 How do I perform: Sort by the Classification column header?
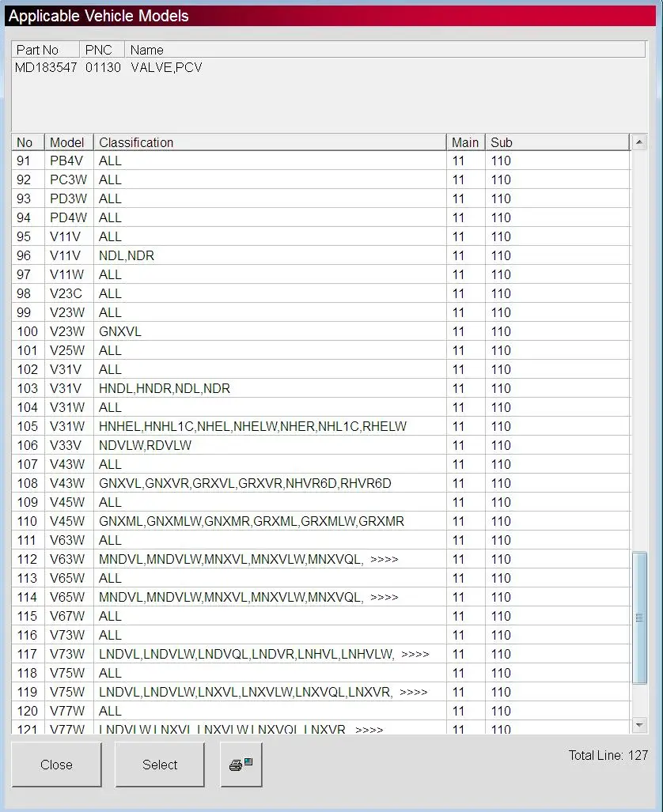pyautogui.click(x=270, y=142)
